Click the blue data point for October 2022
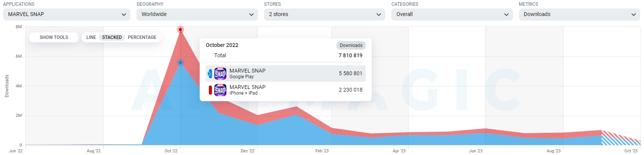 point(180,63)
